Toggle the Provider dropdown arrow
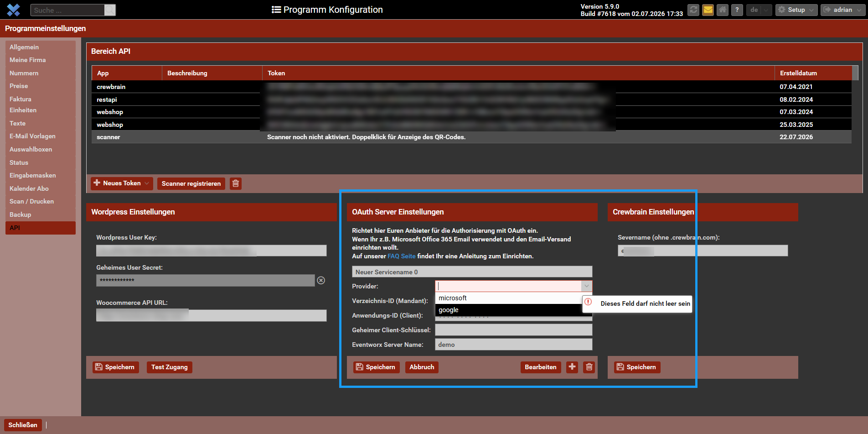 pyautogui.click(x=587, y=286)
